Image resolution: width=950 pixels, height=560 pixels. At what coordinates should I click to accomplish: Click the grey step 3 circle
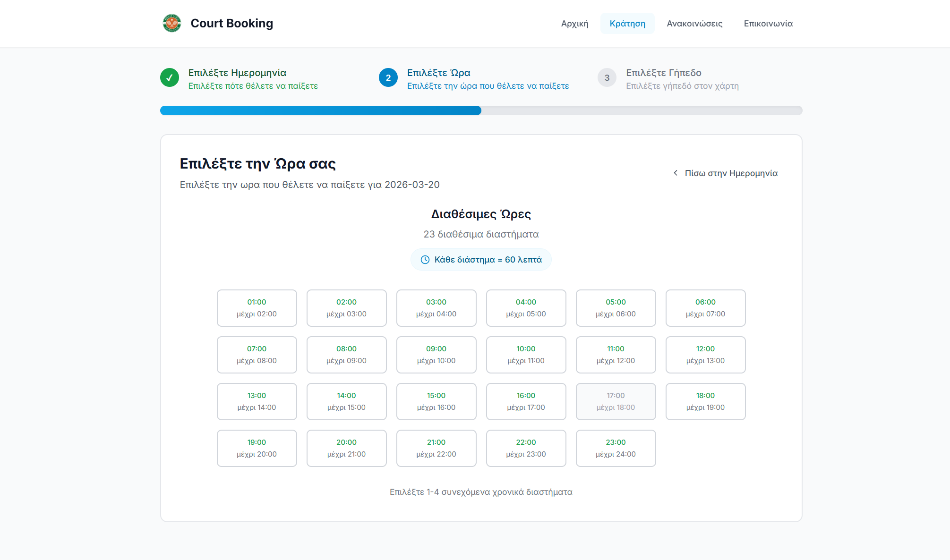(x=607, y=78)
